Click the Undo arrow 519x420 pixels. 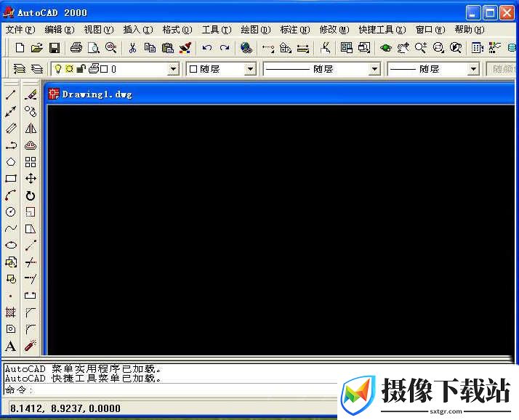click(x=207, y=48)
